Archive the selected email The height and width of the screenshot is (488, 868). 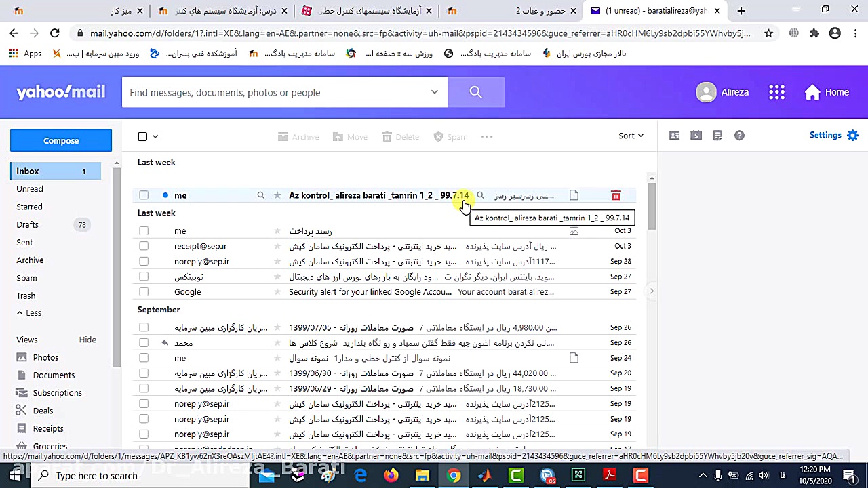(x=298, y=136)
